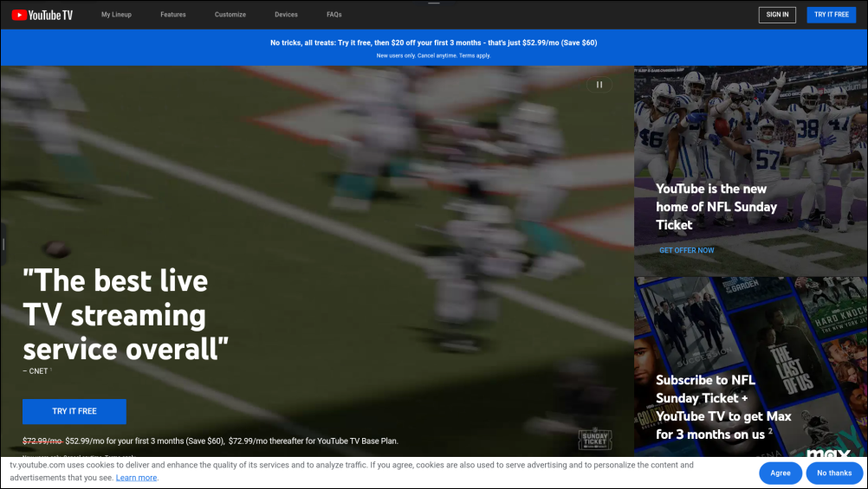The width and height of the screenshot is (868, 489).
Task: Open Learn more in the cookie notice
Action: click(137, 478)
